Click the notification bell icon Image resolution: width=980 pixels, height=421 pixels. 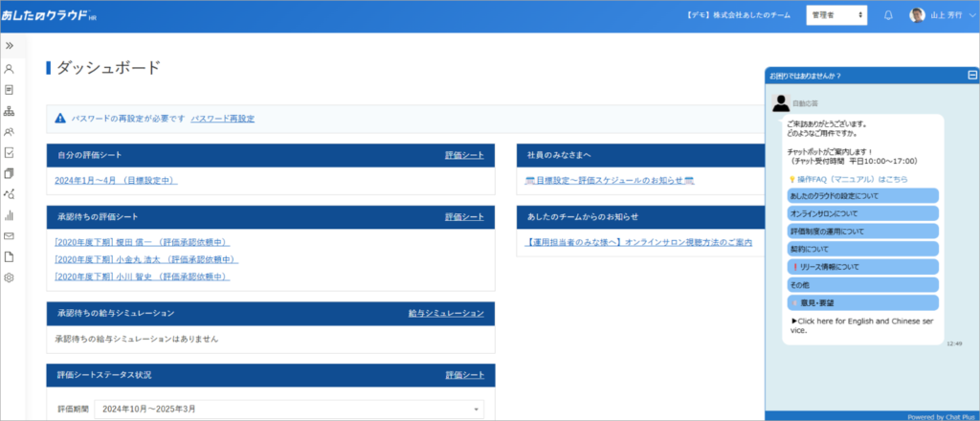(x=888, y=15)
